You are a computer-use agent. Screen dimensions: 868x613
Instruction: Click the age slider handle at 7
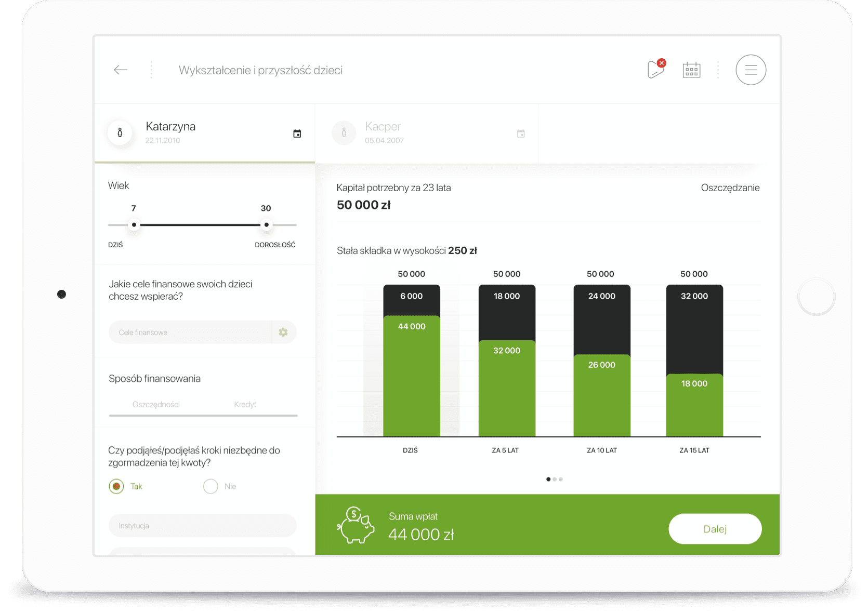point(134,225)
